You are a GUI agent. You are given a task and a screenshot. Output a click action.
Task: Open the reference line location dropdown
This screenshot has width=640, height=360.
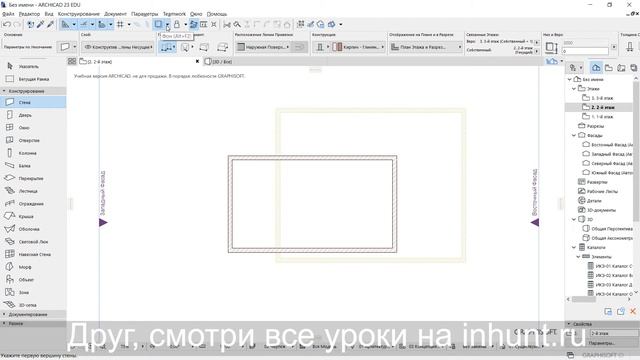click(x=263, y=47)
